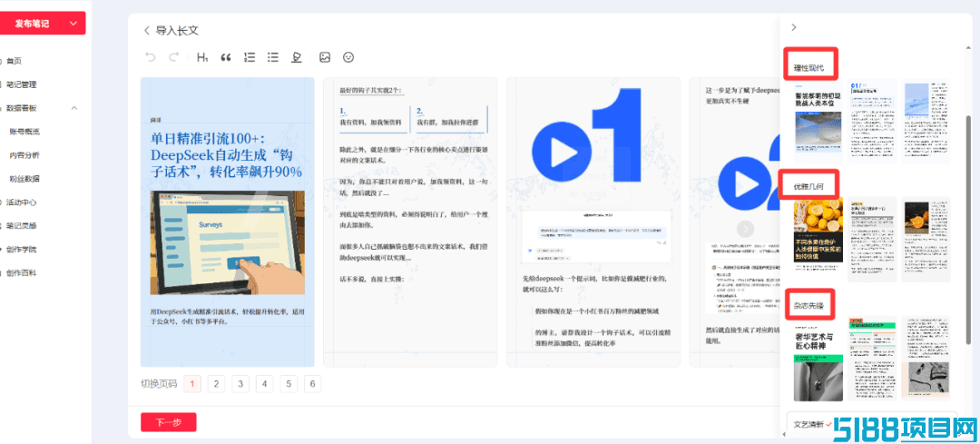The height and width of the screenshot is (444, 980).
Task: Open the 发布笔记 dropdown arrow
Action: point(74,24)
